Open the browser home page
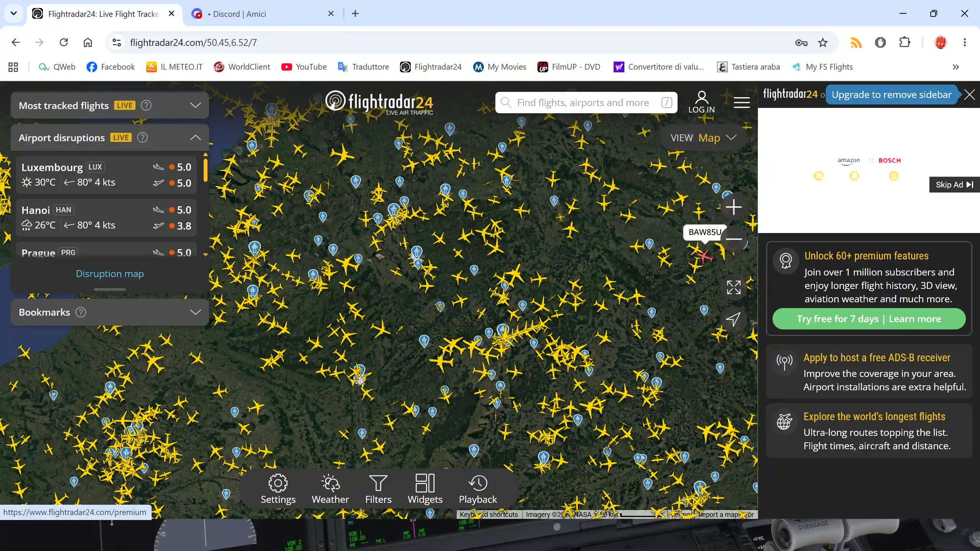The width and height of the screenshot is (980, 551). [88, 42]
